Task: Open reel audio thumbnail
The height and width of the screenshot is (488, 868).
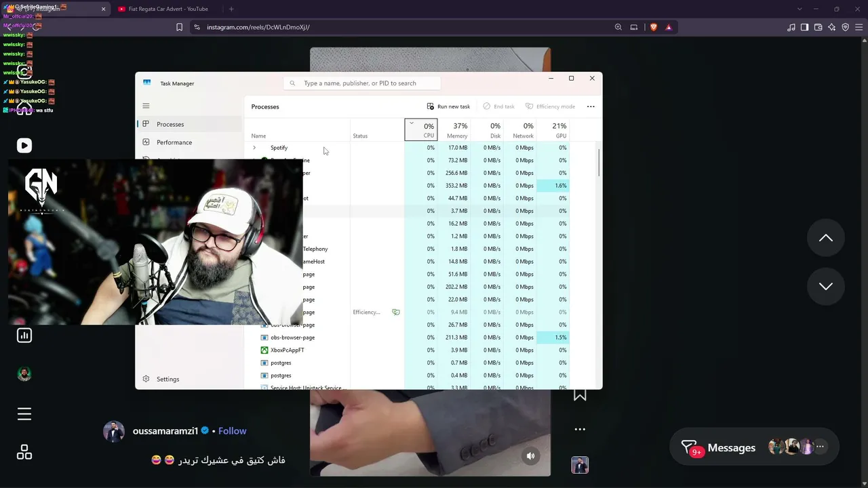Action: coord(580,465)
